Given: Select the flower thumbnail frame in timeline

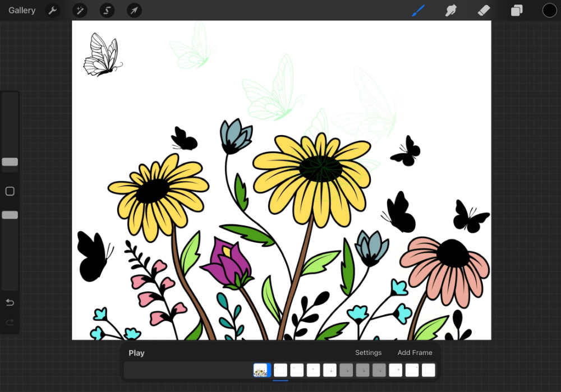Looking at the screenshot, I should pos(261,370).
